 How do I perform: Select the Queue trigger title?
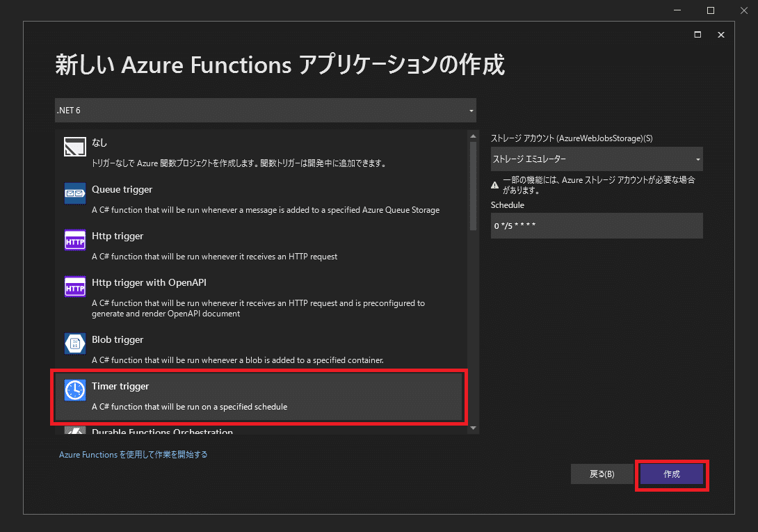[x=122, y=190]
